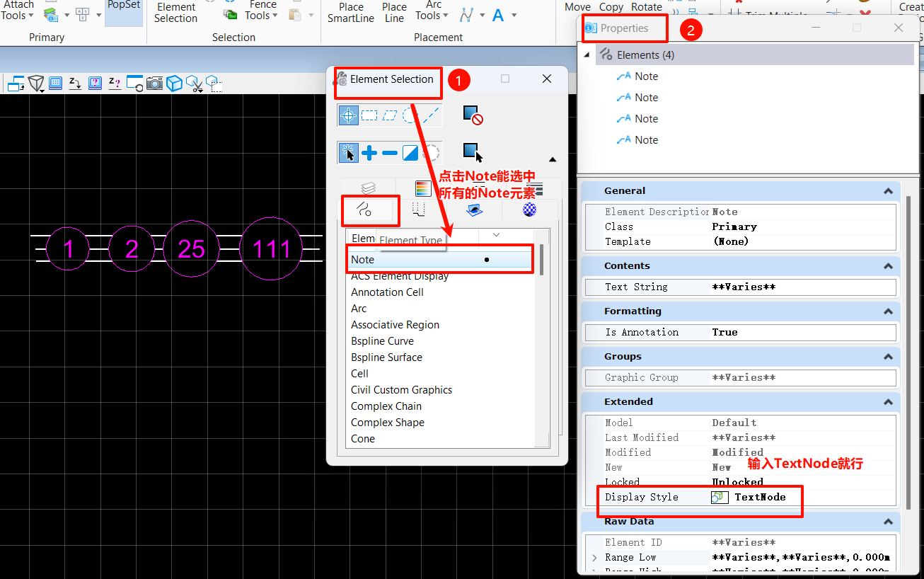Collapse Element Selection extended settings arrow

[553, 159]
